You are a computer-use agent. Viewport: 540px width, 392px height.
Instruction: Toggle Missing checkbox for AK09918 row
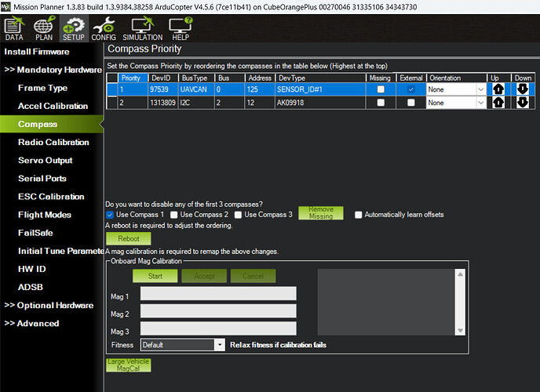click(x=381, y=103)
